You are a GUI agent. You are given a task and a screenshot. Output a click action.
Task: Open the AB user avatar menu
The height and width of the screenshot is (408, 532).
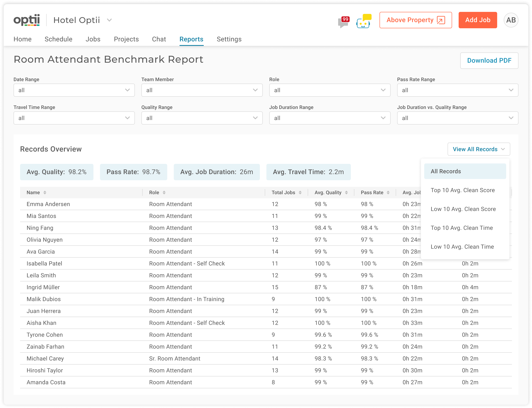tap(511, 20)
